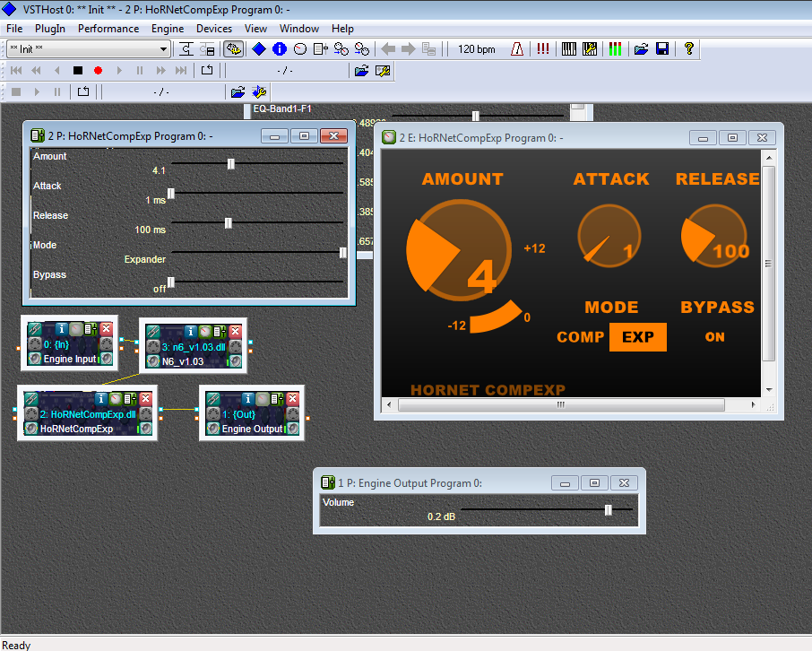The height and width of the screenshot is (651, 812).
Task: Open the Engine menu
Action: tap(168, 29)
